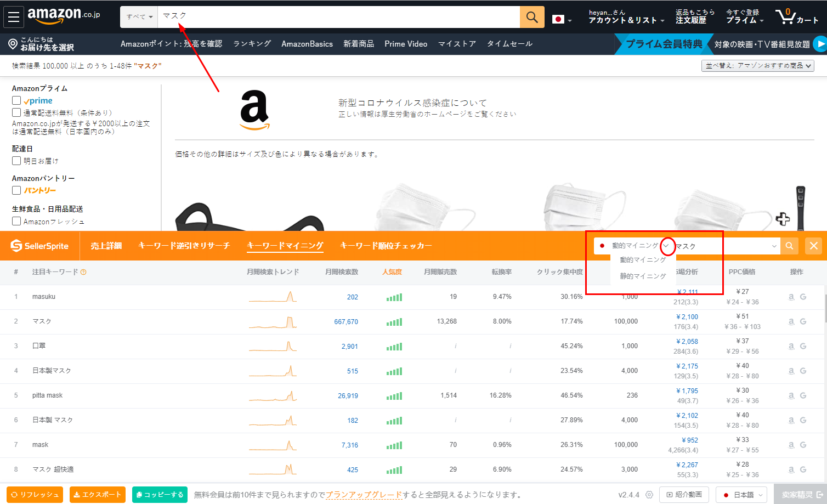Click the コピーする button
Screen dimensions: 827x504
(x=160, y=495)
